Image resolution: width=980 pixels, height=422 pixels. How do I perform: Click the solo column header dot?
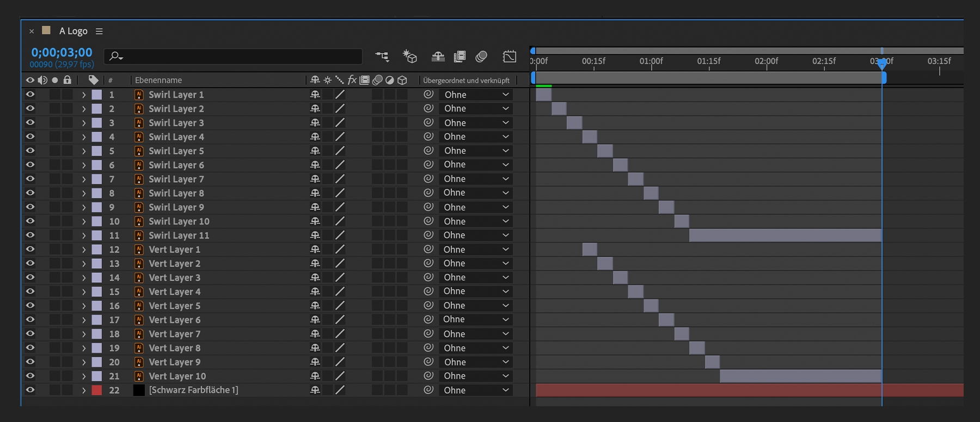(x=54, y=80)
